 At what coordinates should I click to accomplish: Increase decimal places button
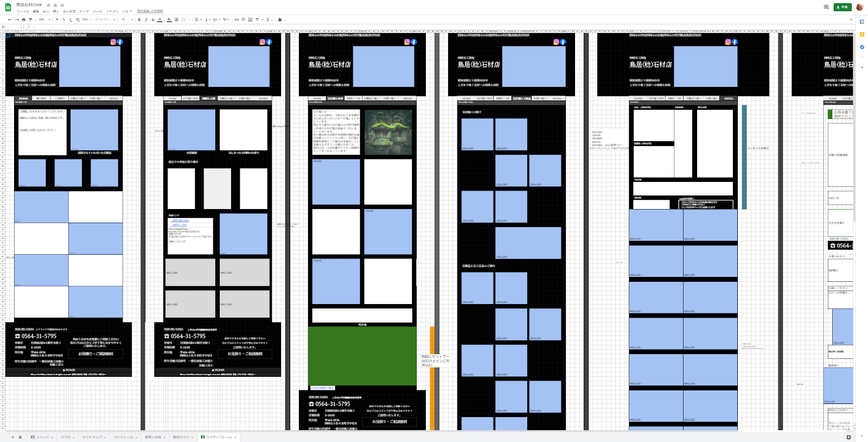[x=77, y=20]
